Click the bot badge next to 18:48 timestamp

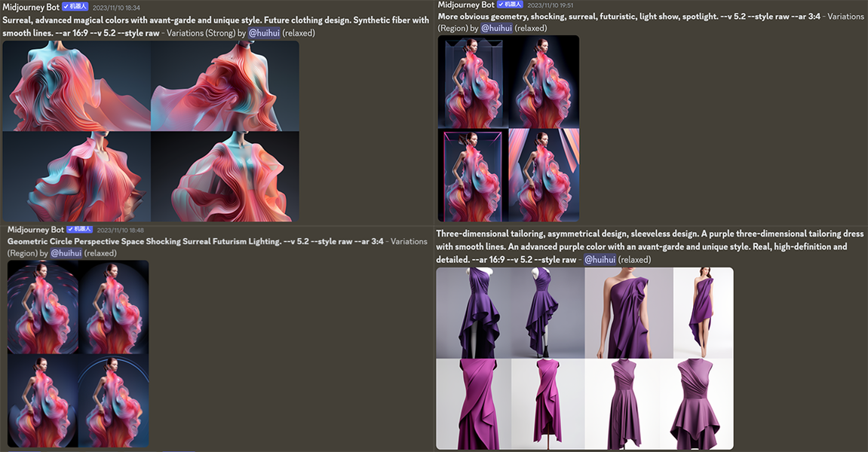(x=79, y=229)
